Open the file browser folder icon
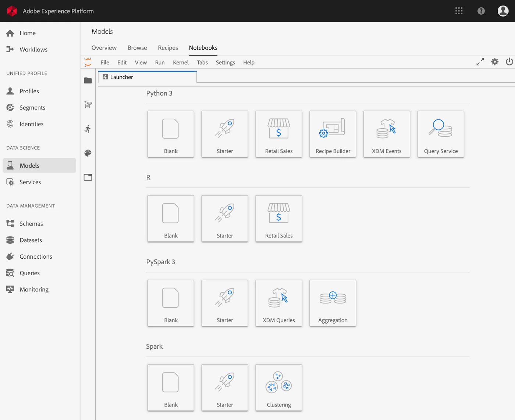 [x=88, y=80]
